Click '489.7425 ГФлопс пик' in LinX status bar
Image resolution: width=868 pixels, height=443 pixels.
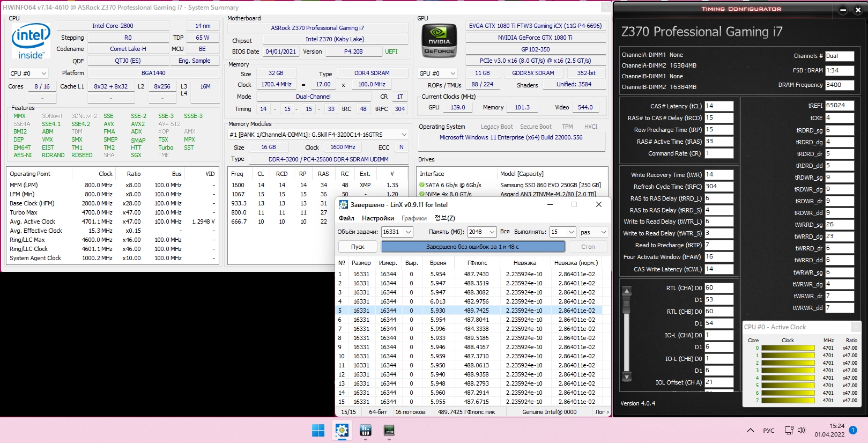point(466,412)
